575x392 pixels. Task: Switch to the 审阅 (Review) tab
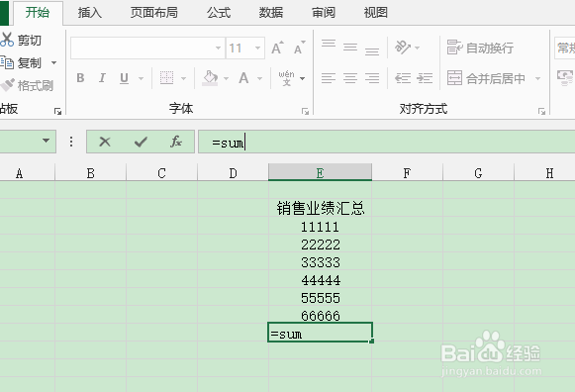324,13
